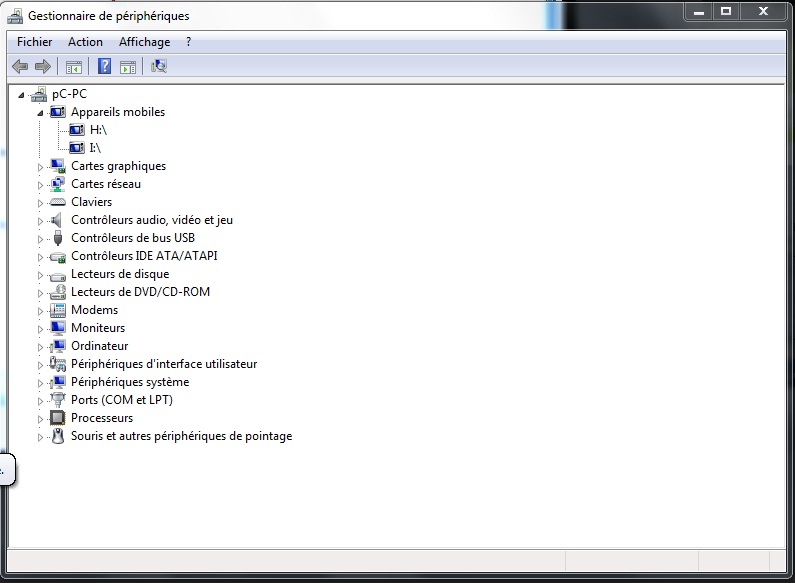795x583 pixels.
Task: Expand the Lecteurs de disque node
Action: tap(40, 275)
